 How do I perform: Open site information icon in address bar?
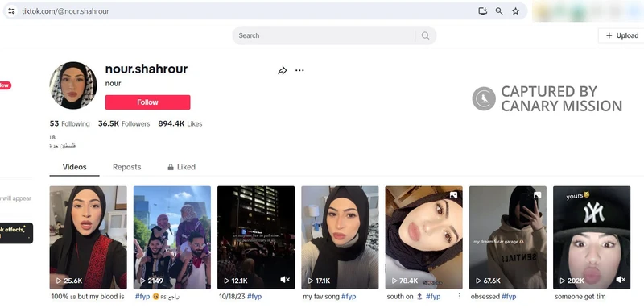point(11,11)
